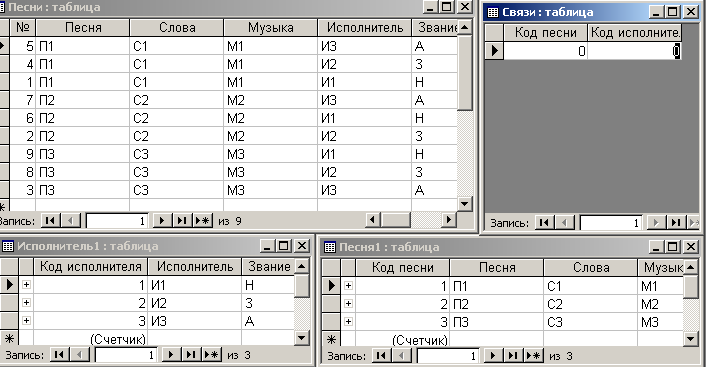
Task: Select row selector of song П3 in Песня1
Action: tap(331, 322)
